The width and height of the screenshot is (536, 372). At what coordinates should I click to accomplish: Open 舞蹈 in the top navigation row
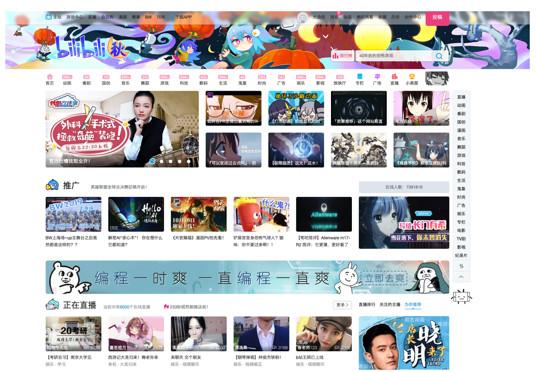(145, 79)
